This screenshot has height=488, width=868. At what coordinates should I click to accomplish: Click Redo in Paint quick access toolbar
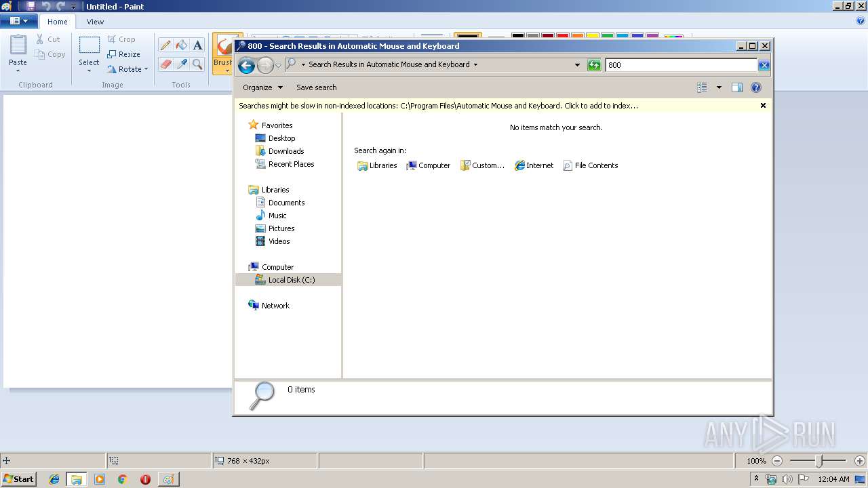[x=60, y=6]
